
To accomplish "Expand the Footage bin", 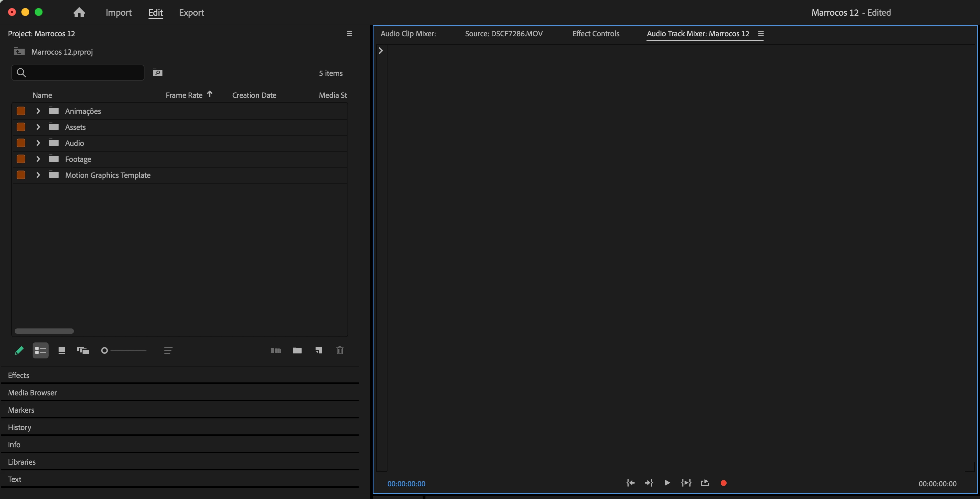I will pos(38,159).
